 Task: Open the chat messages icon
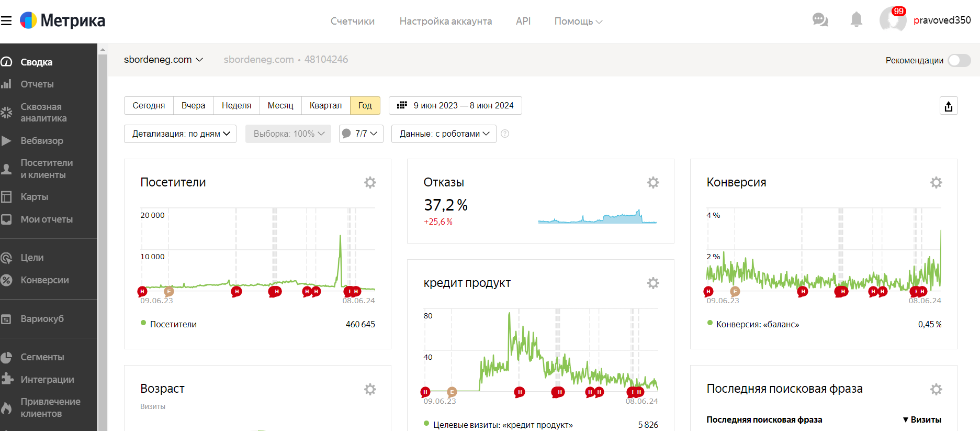[x=820, y=20]
